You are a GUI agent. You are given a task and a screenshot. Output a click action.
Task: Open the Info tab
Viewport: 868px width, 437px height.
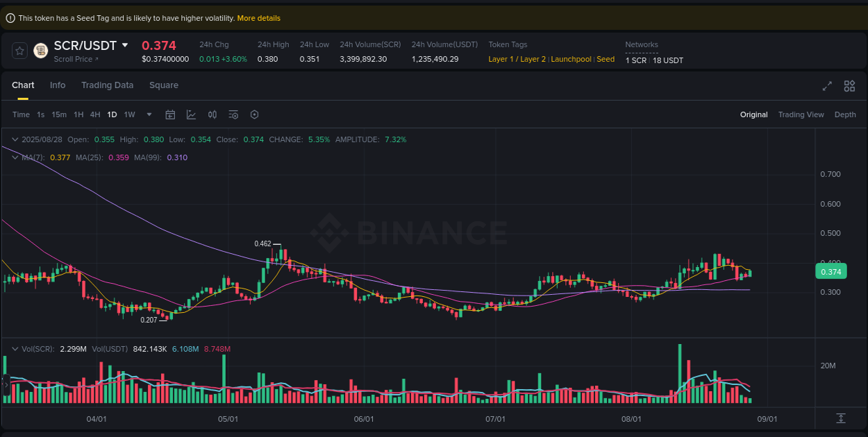coord(58,85)
